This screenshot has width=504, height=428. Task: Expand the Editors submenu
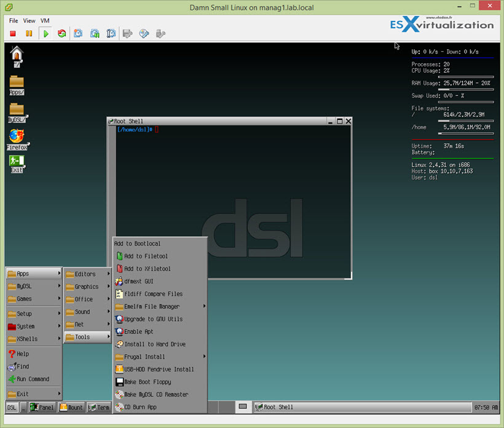pyautogui.click(x=89, y=274)
